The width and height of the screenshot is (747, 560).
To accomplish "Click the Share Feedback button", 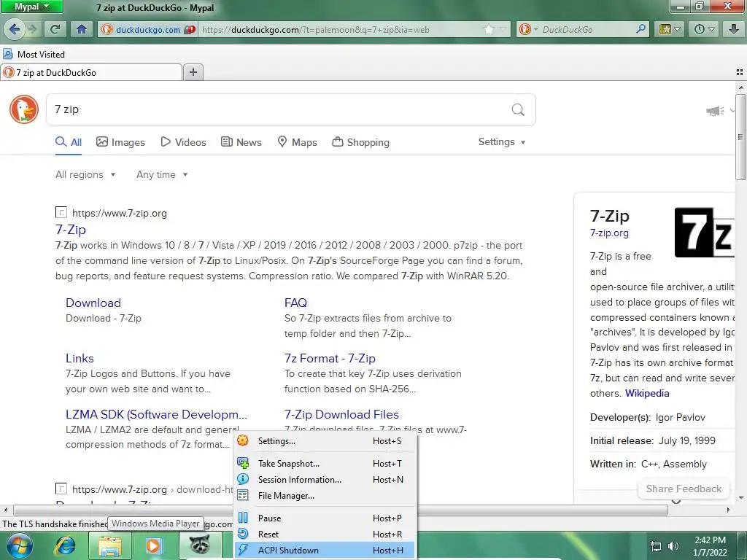I will point(684,489).
